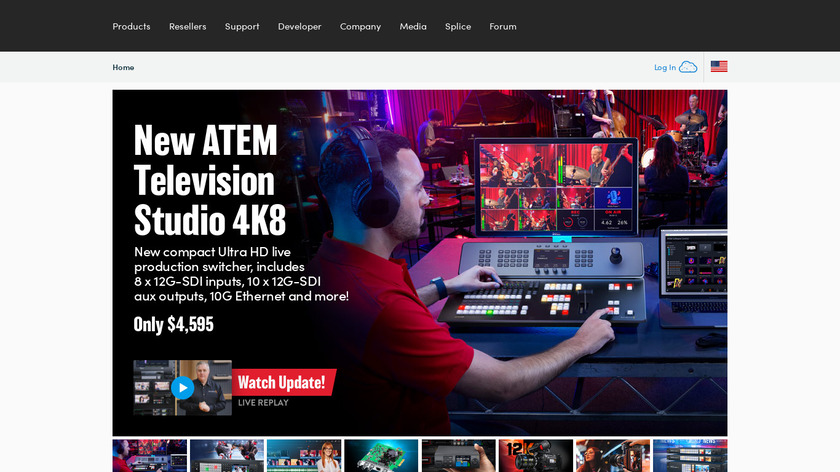
Task: Go to the Support page
Action: tap(242, 26)
